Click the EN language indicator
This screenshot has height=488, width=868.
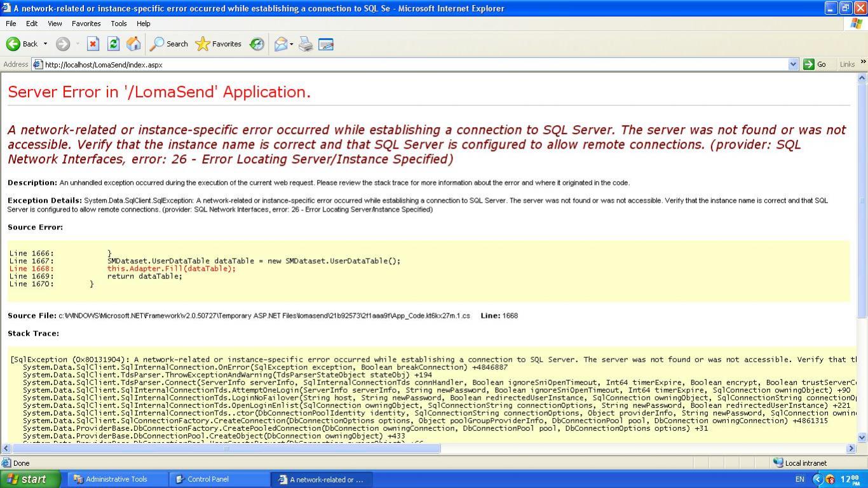coord(799,479)
